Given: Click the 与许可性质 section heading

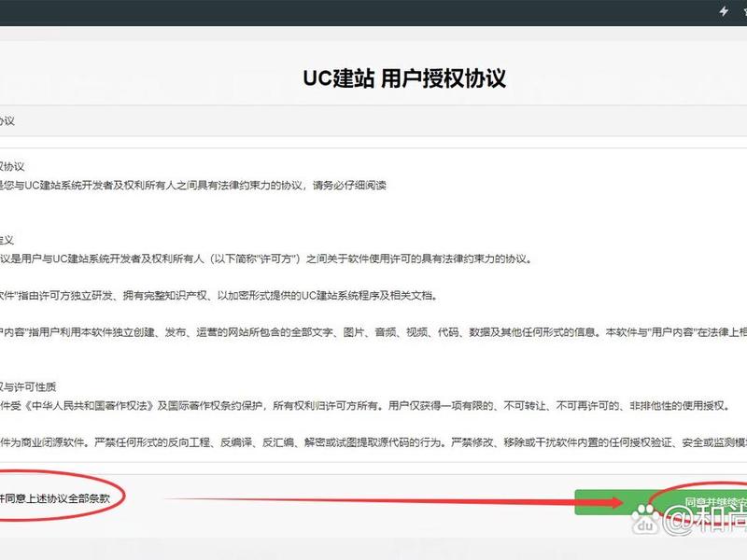Looking at the screenshot, I should [x=28, y=386].
